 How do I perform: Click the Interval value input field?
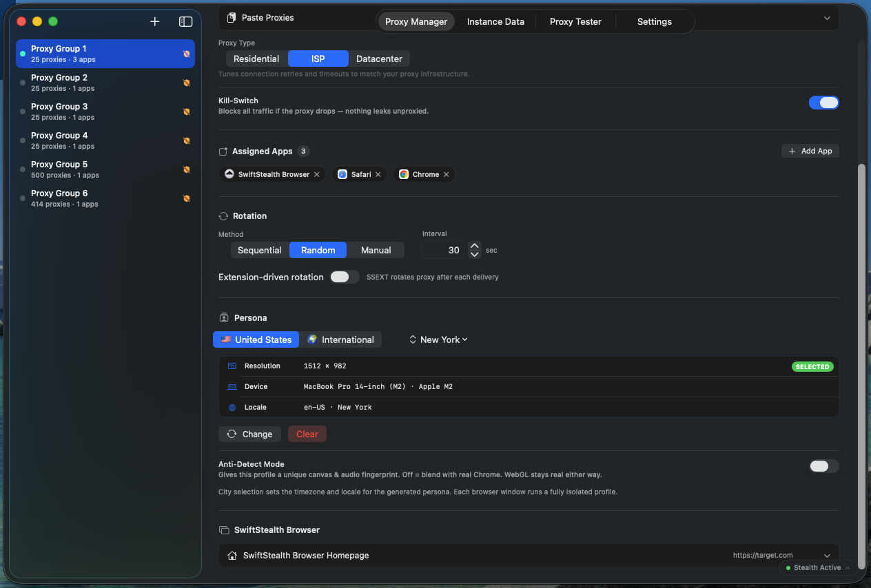click(x=443, y=250)
